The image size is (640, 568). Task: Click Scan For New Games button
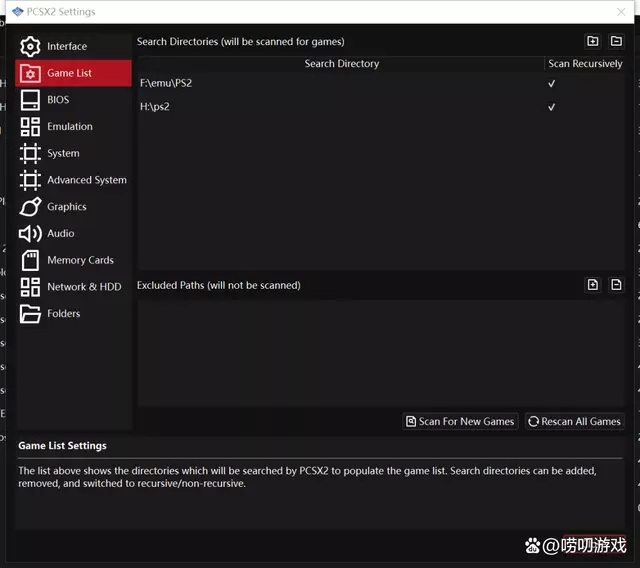pos(460,422)
